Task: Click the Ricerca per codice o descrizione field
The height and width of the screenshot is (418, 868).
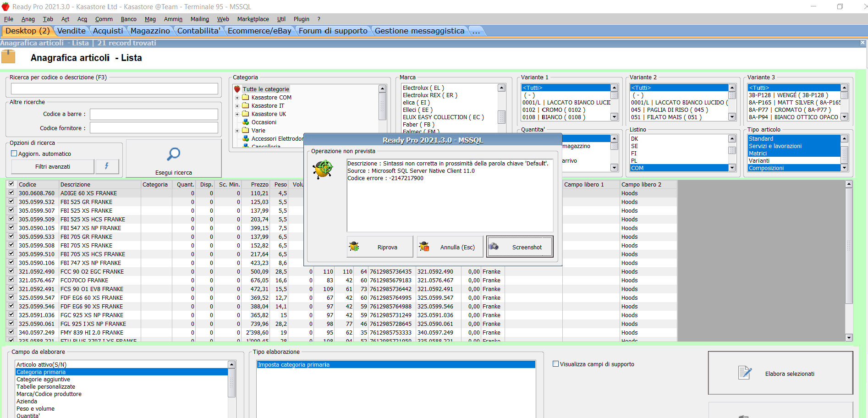Action: click(x=115, y=88)
